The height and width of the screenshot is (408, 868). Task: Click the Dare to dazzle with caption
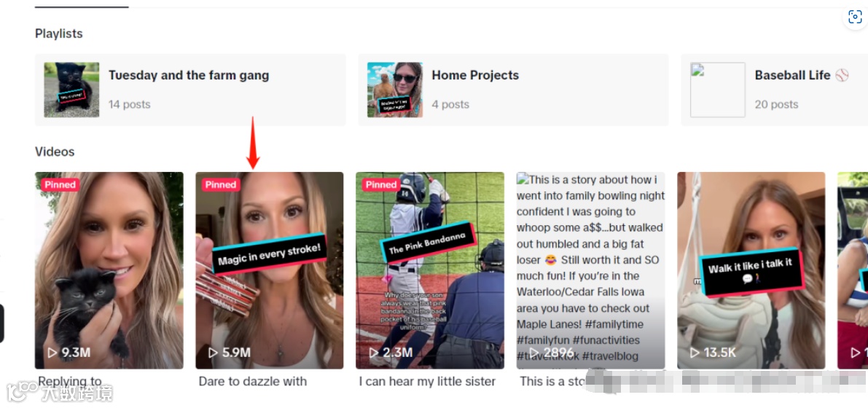(x=252, y=382)
